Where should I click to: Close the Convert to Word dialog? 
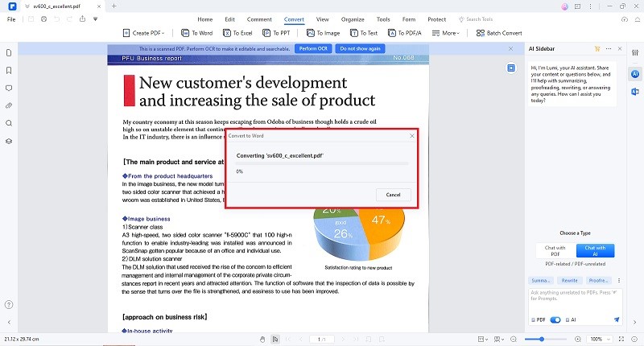pos(412,136)
